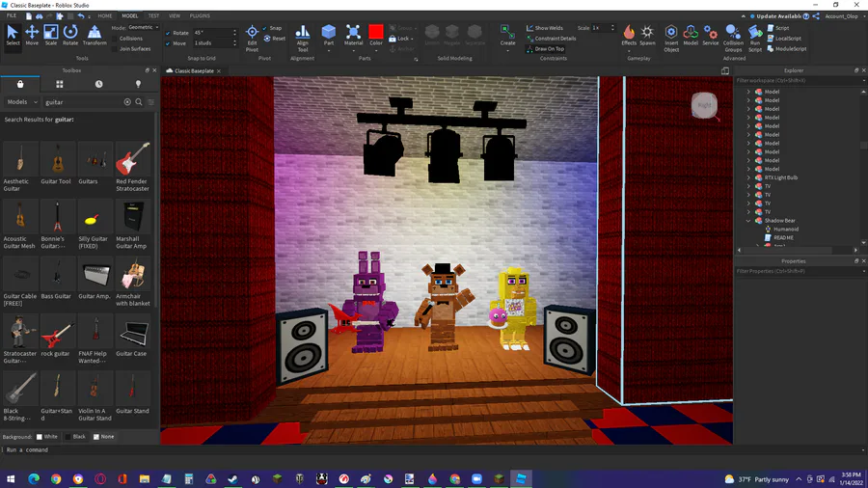Switch to the HOME ribbon tab

[x=104, y=16]
